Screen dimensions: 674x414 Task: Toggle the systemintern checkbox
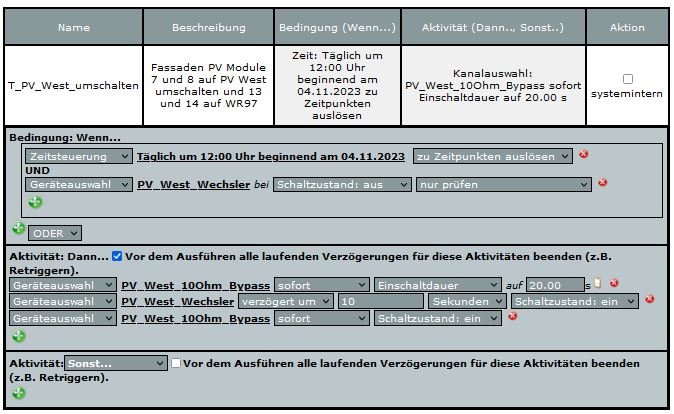(x=628, y=79)
